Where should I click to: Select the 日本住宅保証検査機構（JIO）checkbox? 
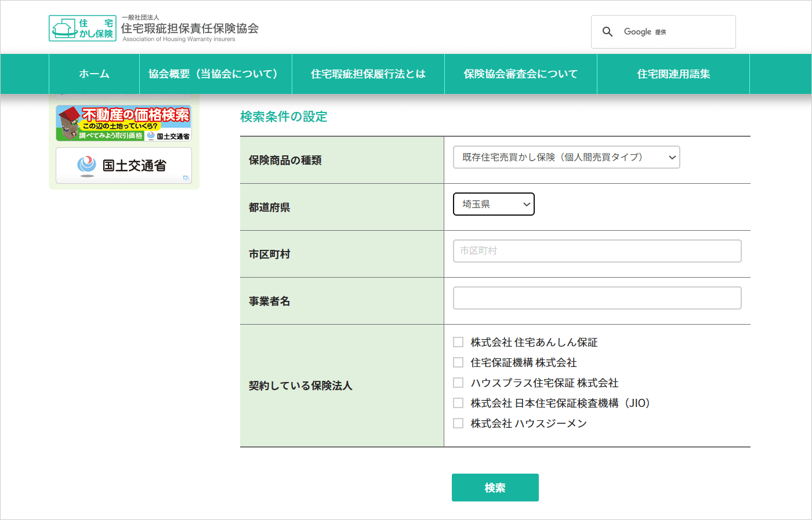[458, 402]
